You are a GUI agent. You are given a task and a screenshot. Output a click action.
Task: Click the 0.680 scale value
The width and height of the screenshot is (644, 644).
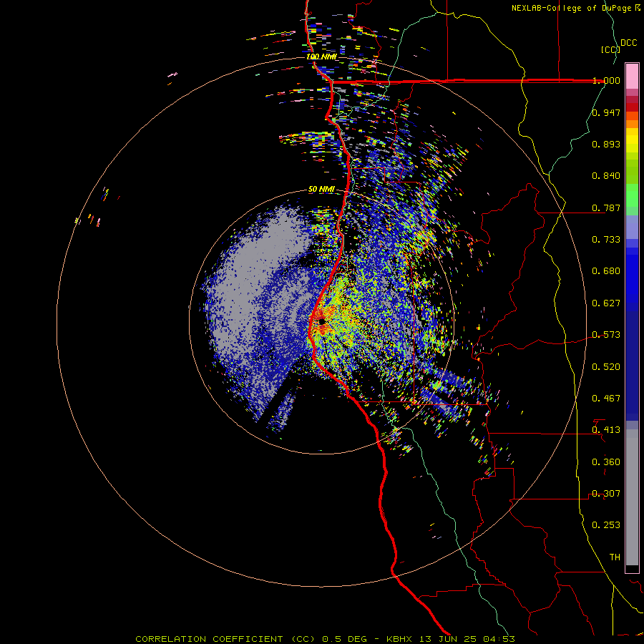606,271
